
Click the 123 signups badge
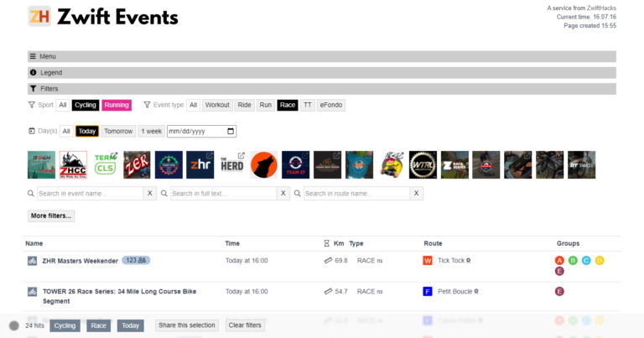(x=136, y=260)
